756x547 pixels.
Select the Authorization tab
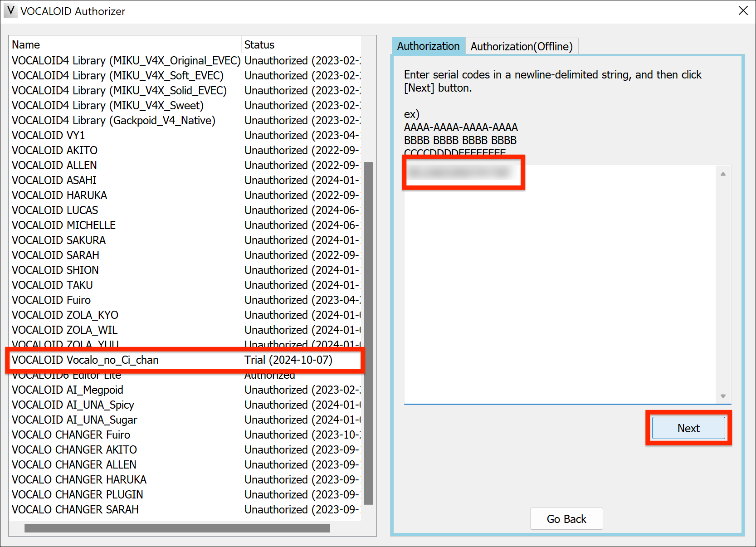tap(428, 46)
